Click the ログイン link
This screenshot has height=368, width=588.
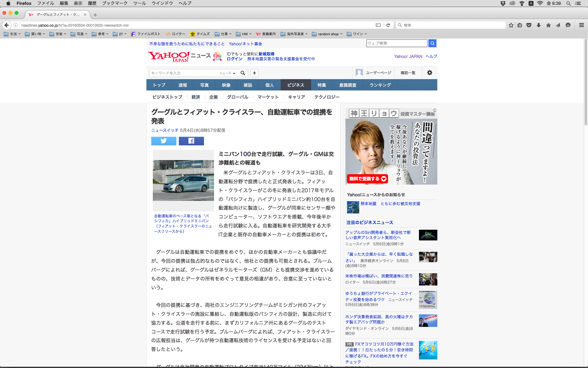pyautogui.click(x=234, y=59)
